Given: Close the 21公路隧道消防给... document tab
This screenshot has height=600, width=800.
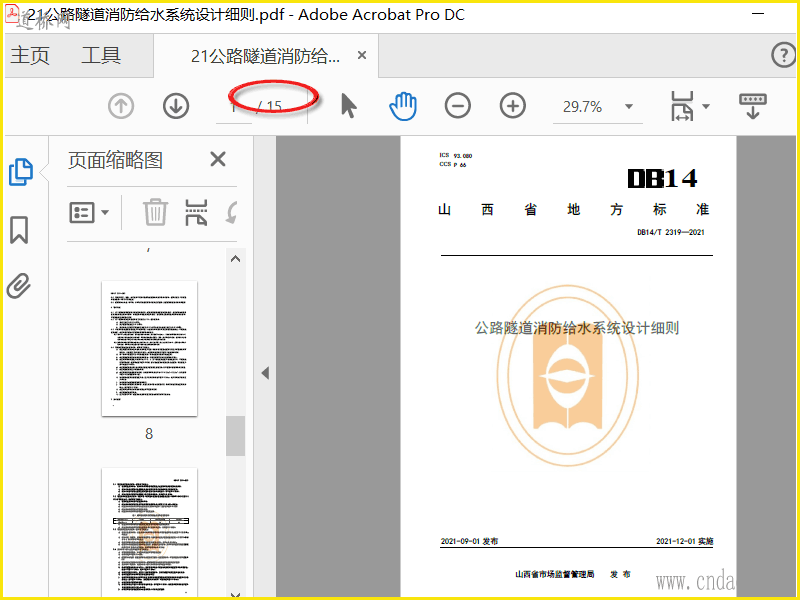Looking at the screenshot, I should [x=362, y=55].
